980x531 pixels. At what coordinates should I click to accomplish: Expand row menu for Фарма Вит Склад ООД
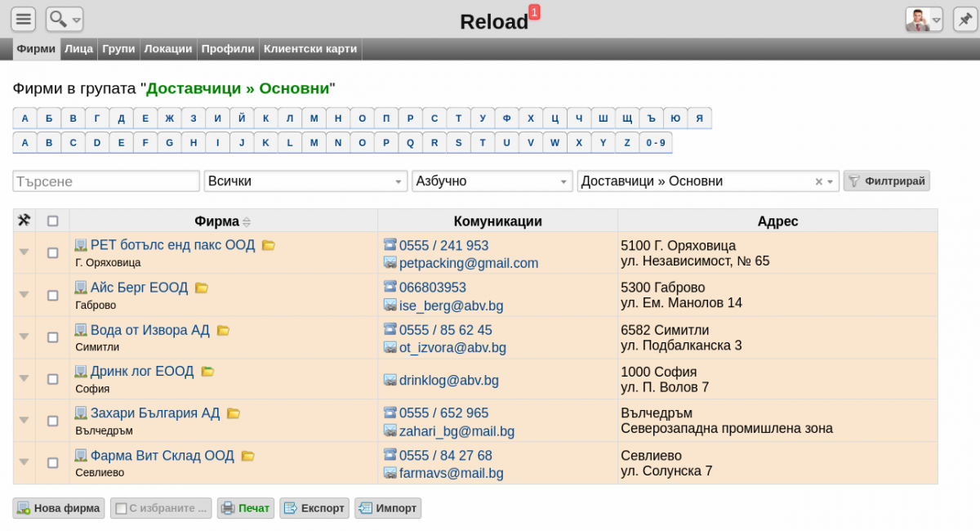coord(24,462)
